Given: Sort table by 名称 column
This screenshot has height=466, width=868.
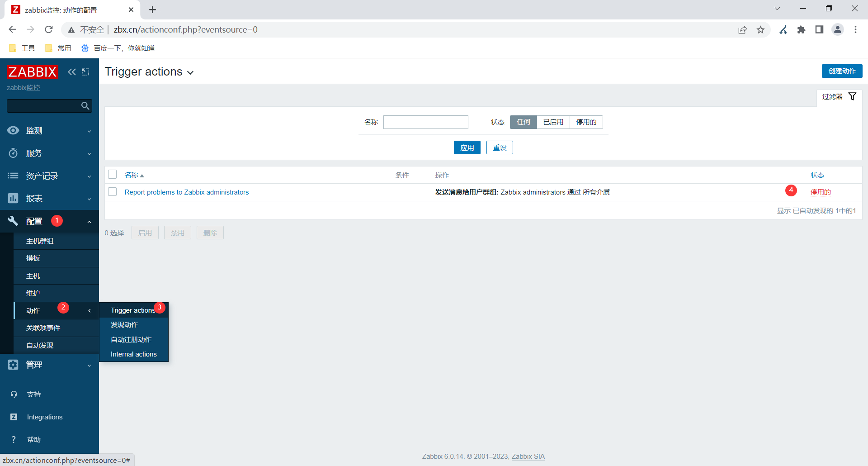Looking at the screenshot, I should point(134,175).
